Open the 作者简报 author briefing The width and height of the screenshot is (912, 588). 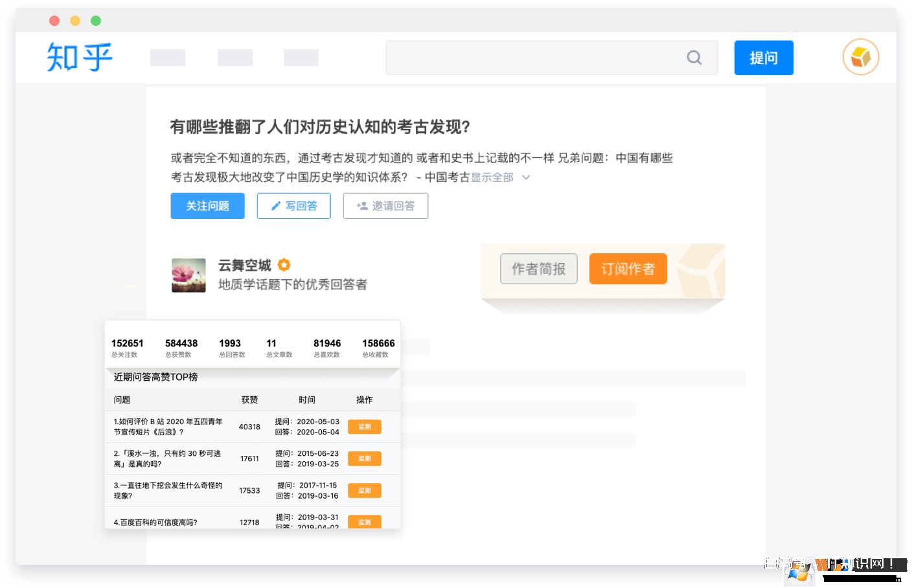[538, 269]
